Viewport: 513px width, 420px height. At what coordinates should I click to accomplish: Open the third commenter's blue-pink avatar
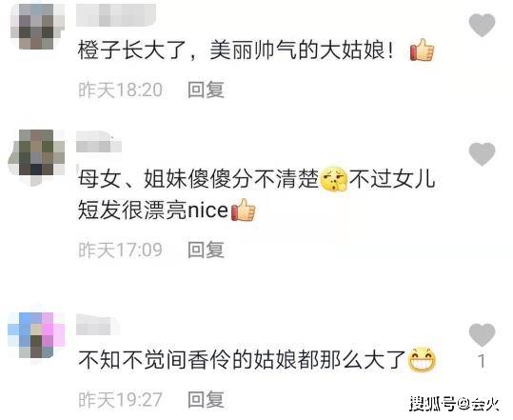pyautogui.click(x=36, y=335)
